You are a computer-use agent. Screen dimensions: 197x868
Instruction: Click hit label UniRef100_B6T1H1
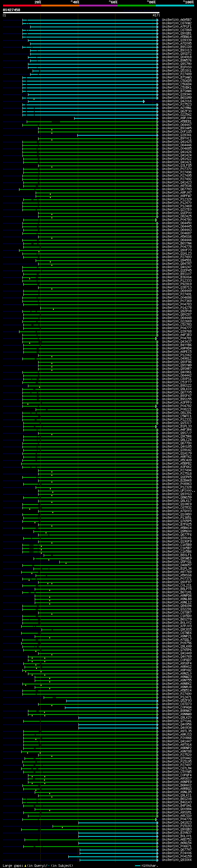pyautogui.click(x=177, y=592)
